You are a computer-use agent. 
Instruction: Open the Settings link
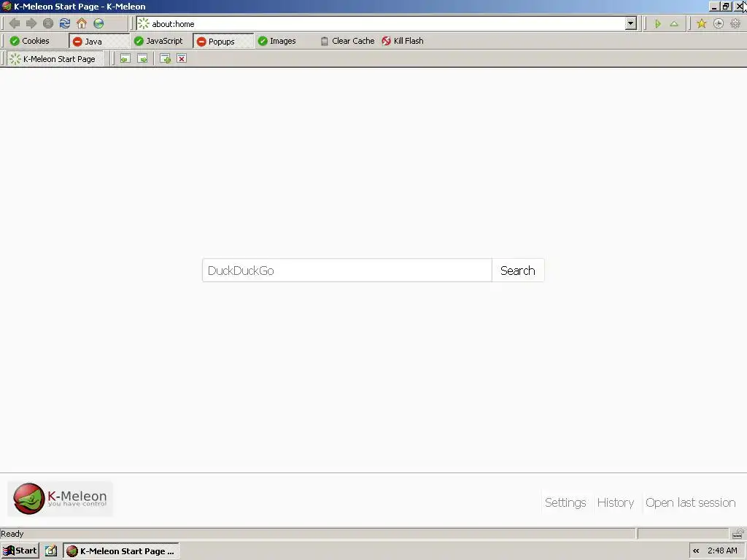tap(565, 502)
